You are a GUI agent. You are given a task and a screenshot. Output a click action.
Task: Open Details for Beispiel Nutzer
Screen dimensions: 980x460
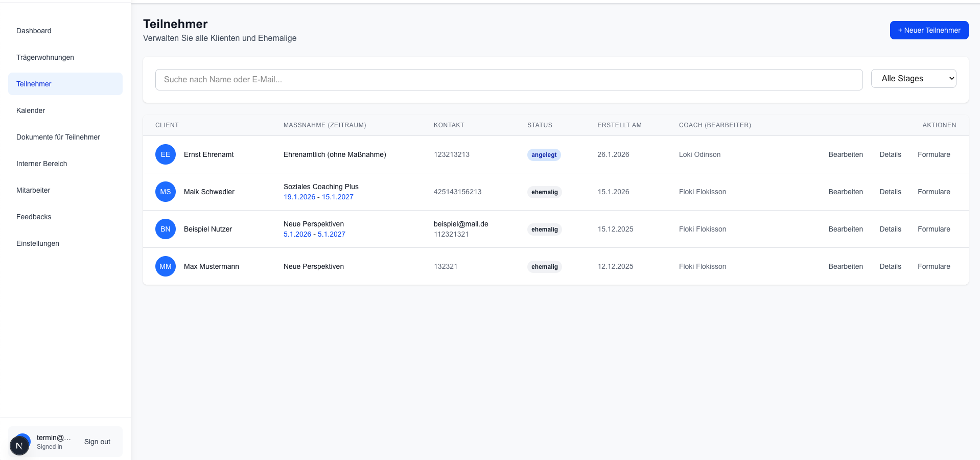(x=890, y=229)
